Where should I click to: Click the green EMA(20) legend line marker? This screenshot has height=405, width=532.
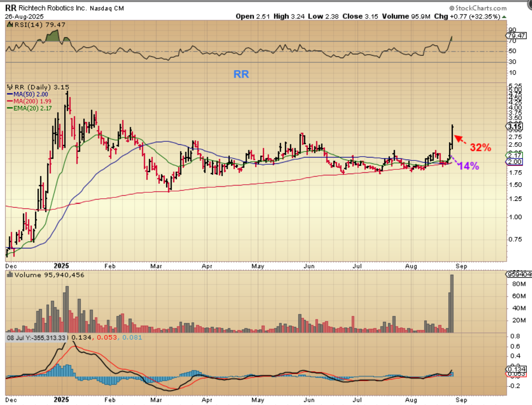click(x=10, y=108)
